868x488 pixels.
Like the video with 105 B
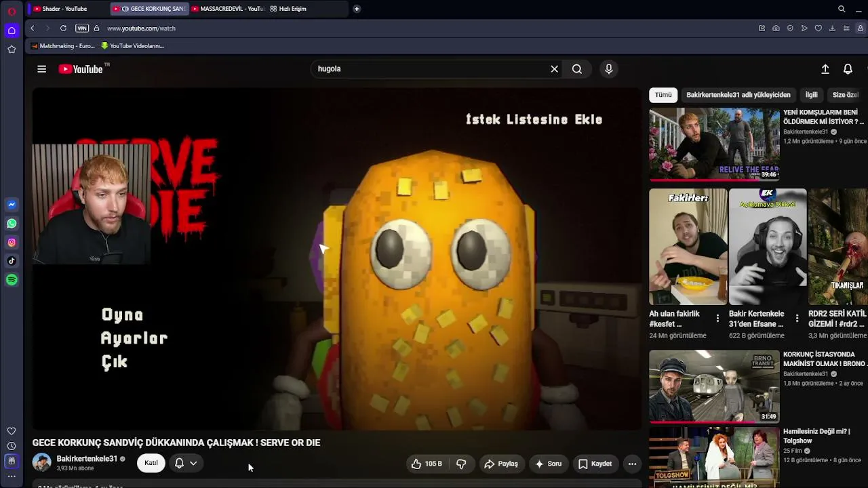pyautogui.click(x=427, y=464)
